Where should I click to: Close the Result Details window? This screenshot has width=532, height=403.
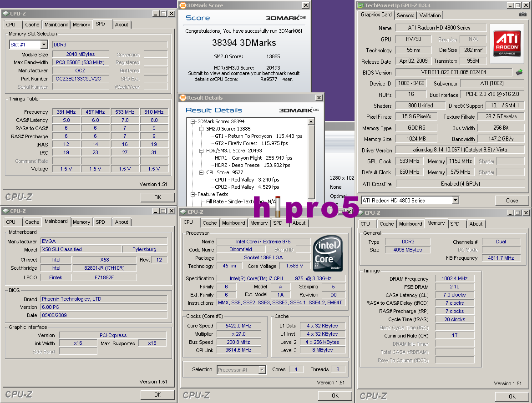coord(319,98)
